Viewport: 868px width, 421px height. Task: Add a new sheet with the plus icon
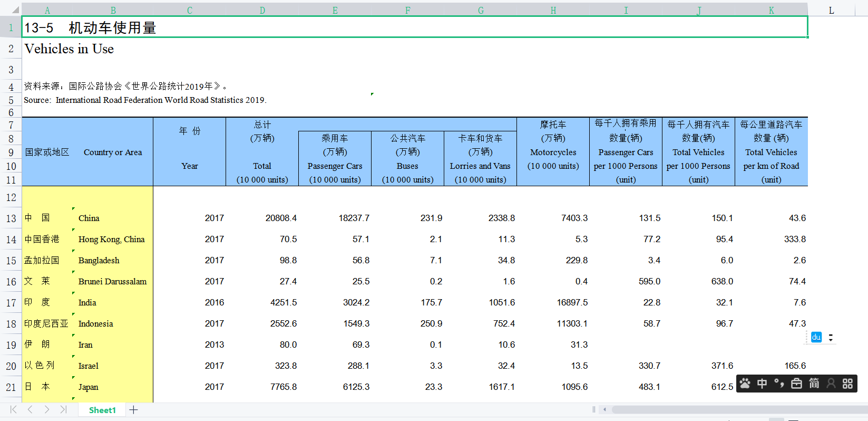coord(134,410)
